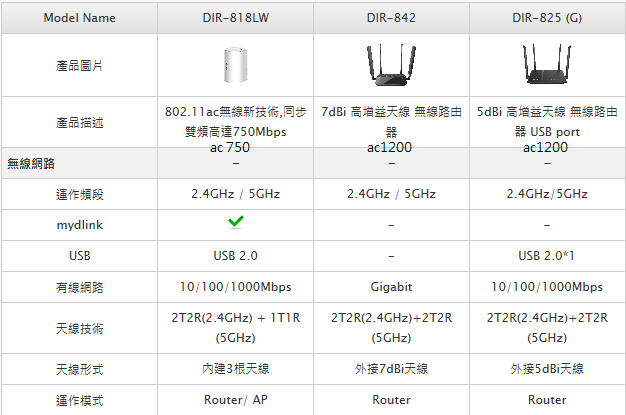The image size is (626, 415).
Task: Select the DIR-842 model name header
Action: click(x=390, y=18)
